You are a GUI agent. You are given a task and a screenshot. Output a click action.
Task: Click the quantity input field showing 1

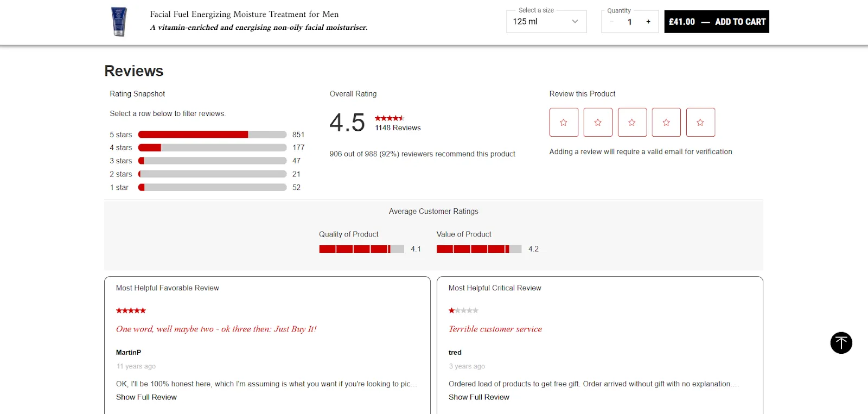(x=630, y=22)
